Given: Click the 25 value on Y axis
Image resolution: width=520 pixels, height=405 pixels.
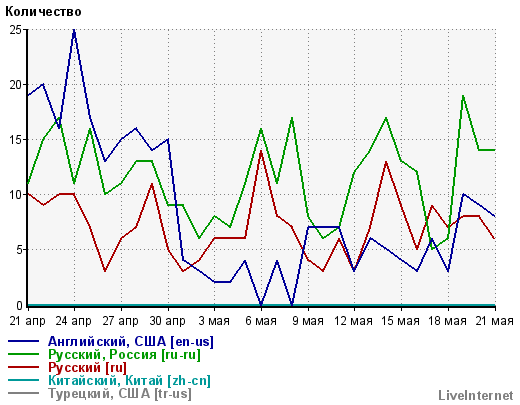Looking at the screenshot, I should [x=16, y=30].
